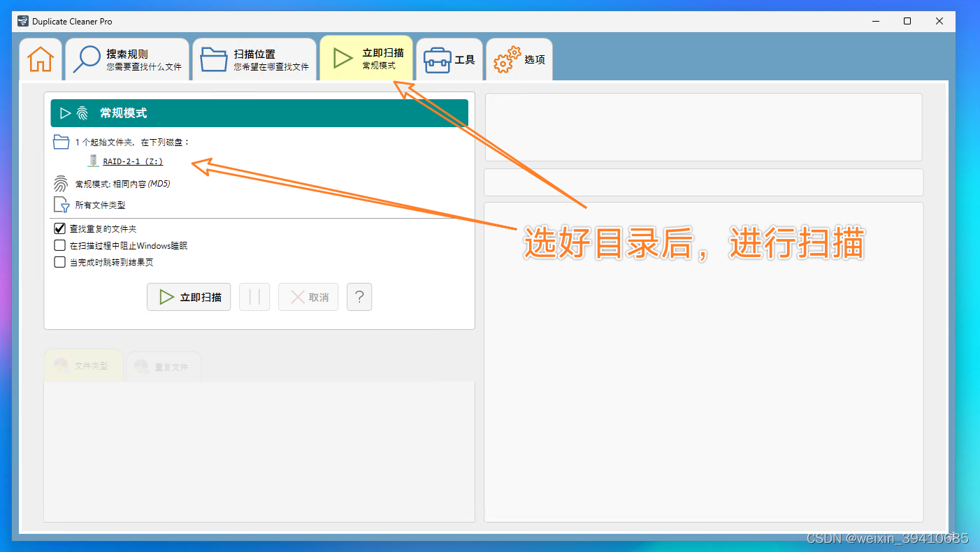Maximize the Duplicate Cleaner Pro window

[x=907, y=21]
